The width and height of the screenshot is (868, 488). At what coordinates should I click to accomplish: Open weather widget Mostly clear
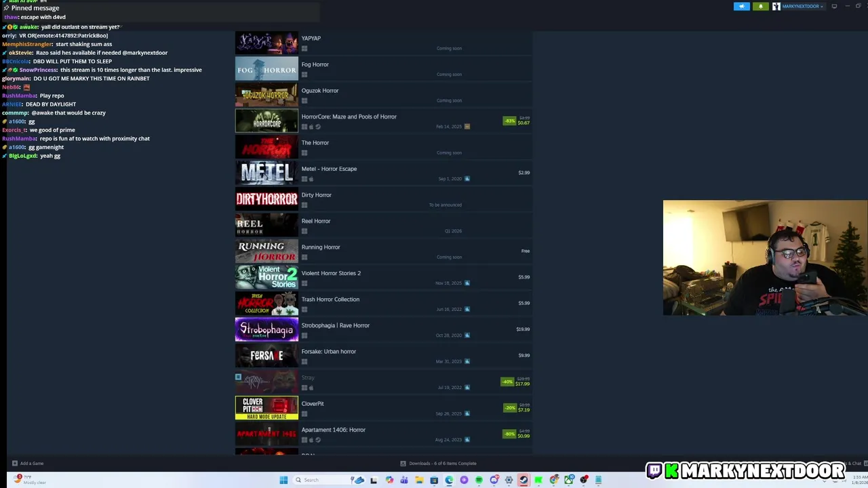[31, 480]
